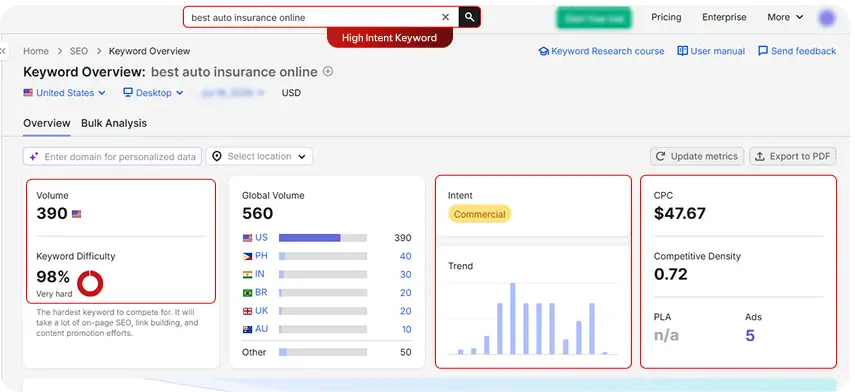This screenshot has height=392, width=855.
Task: Click the IN volume value 30
Action: pyautogui.click(x=405, y=274)
